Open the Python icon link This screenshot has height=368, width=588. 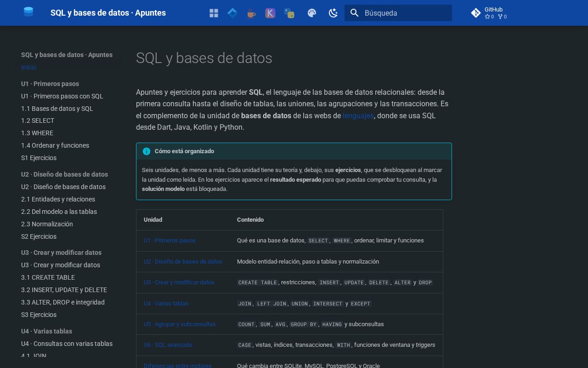click(x=289, y=13)
